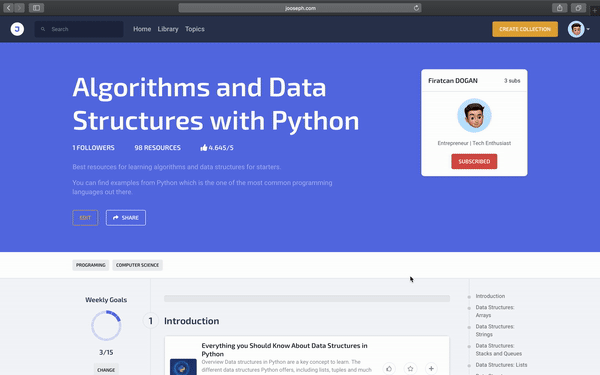Click the collection progress bar
Screen dimensions: 600x375
307,298
